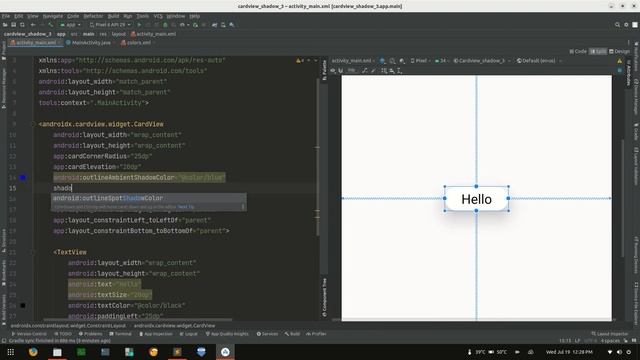Image resolution: width=640 pixels, height=360 pixels.
Task: Collapse the CardView tag fold marker
Action: tap(34, 124)
